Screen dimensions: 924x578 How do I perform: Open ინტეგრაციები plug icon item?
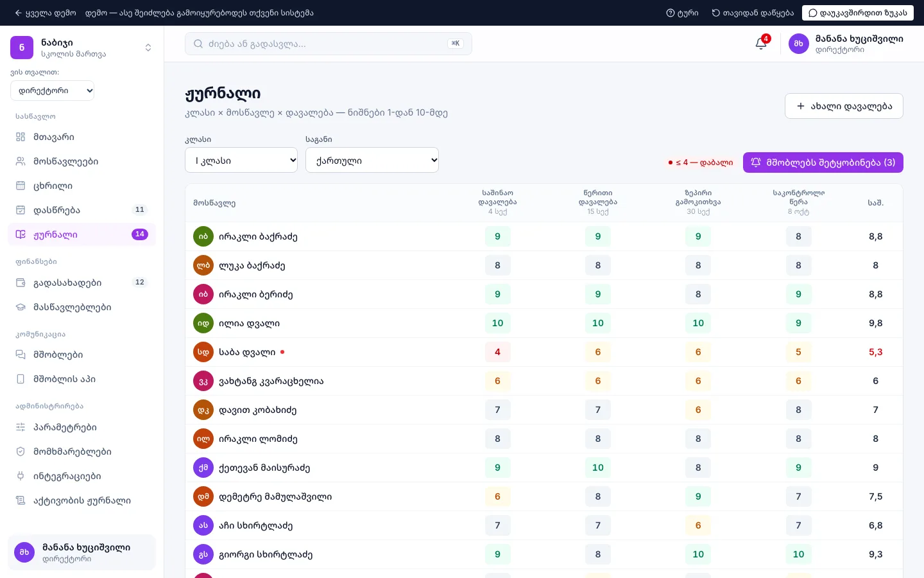(81, 476)
